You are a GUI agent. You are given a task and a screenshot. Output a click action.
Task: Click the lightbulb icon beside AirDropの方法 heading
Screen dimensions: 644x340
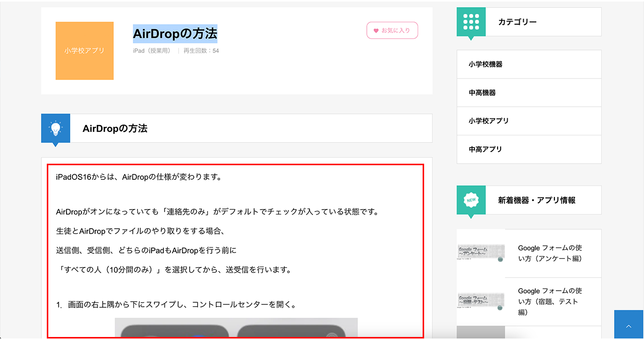click(56, 128)
